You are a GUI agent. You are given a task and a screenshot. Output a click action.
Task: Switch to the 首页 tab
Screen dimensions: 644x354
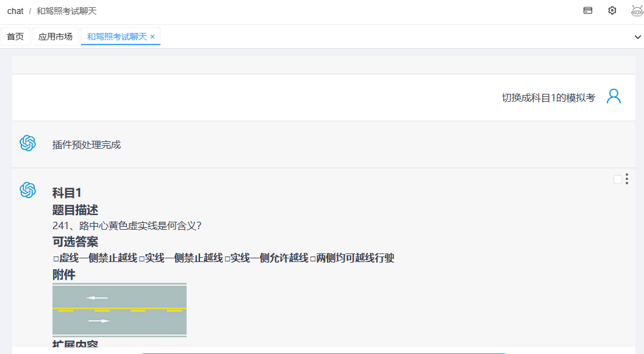pyautogui.click(x=15, y=37)
